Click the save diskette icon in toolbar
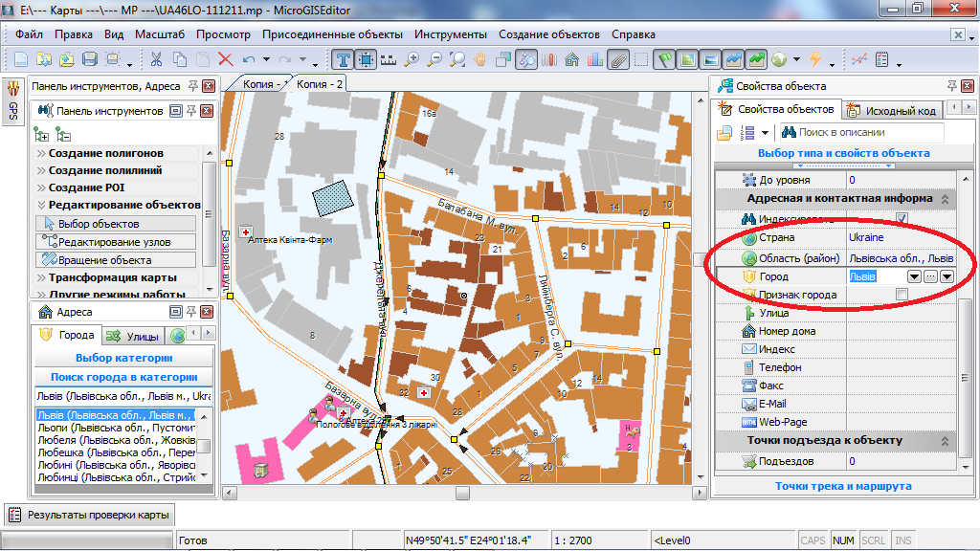The width and height of the screenshot is (980, 551). (x=90, y=59)
